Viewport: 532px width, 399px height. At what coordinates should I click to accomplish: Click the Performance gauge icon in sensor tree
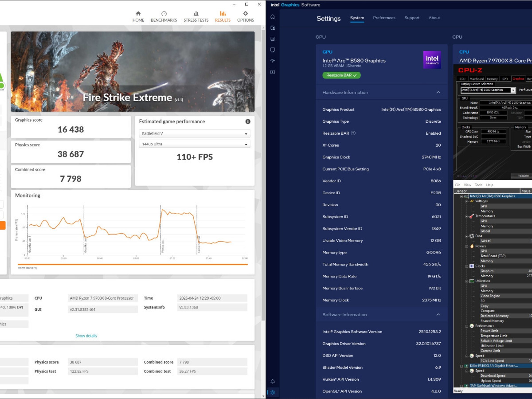[472, 326]
